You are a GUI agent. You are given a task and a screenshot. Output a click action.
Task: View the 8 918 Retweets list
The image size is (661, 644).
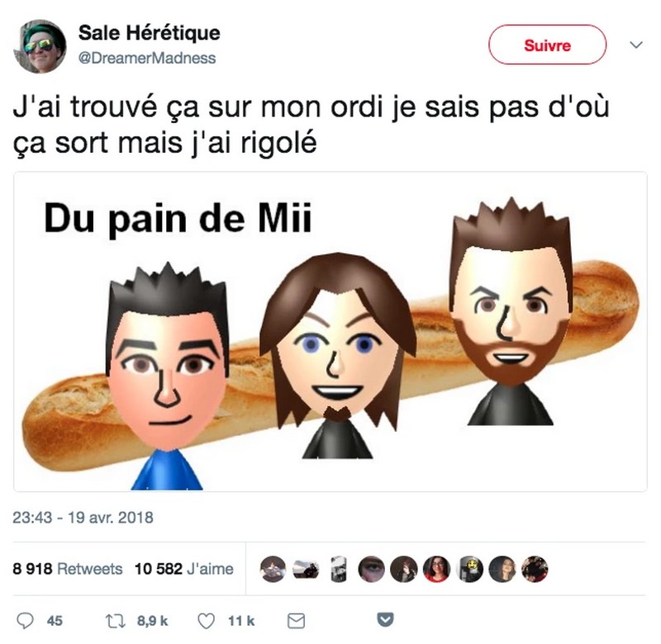point(68,569)
